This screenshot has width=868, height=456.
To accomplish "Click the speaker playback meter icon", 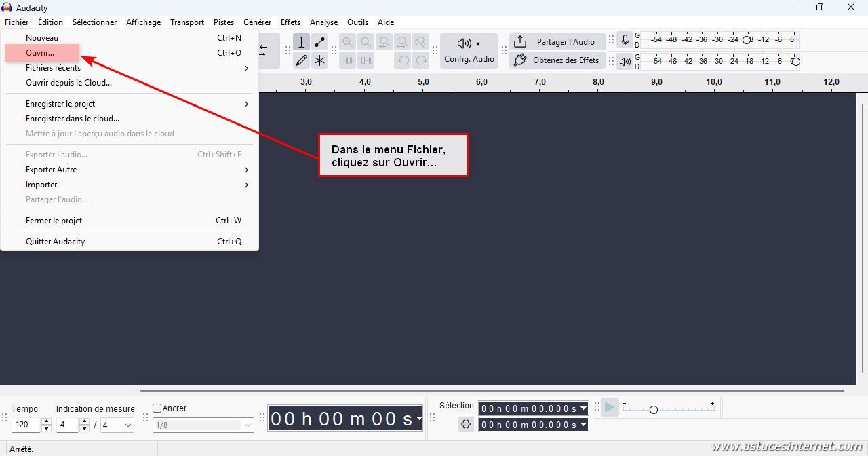I will coord(625,61).
